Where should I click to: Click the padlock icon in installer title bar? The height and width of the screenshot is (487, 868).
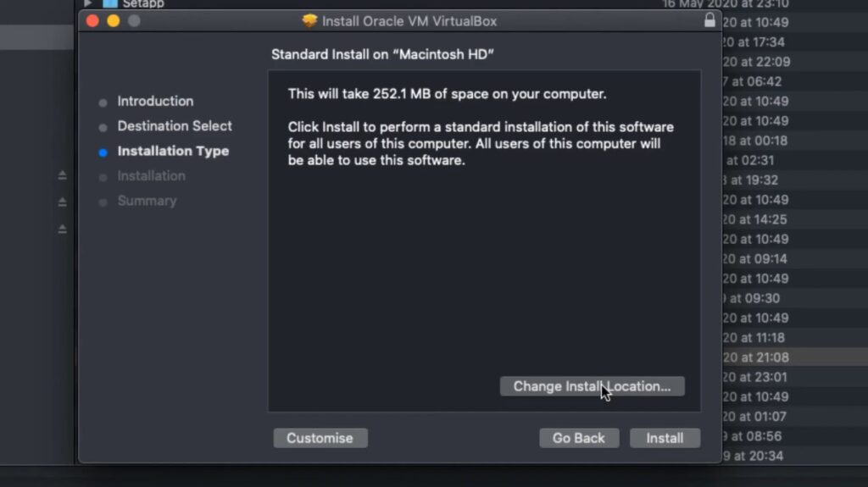(709, 20)
